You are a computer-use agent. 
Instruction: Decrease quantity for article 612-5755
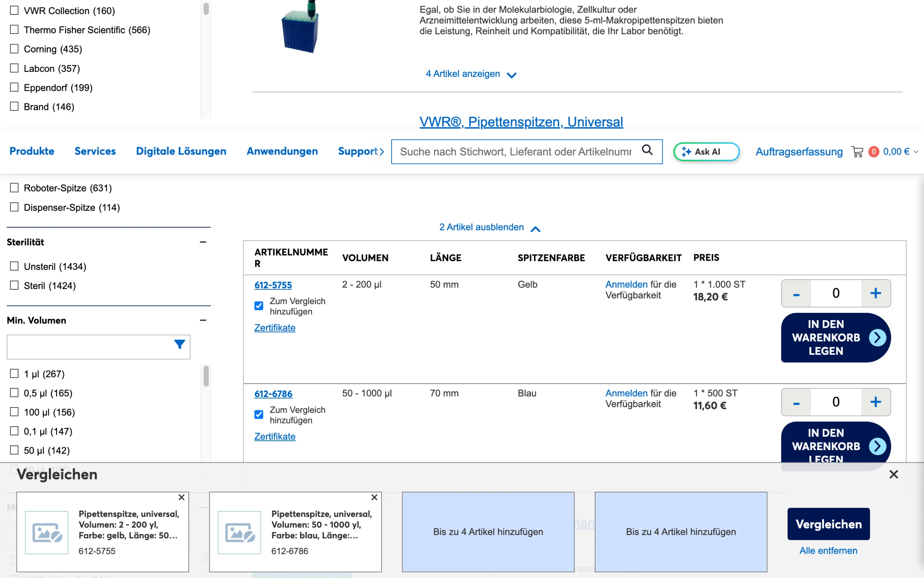click(x=796, y=293)
